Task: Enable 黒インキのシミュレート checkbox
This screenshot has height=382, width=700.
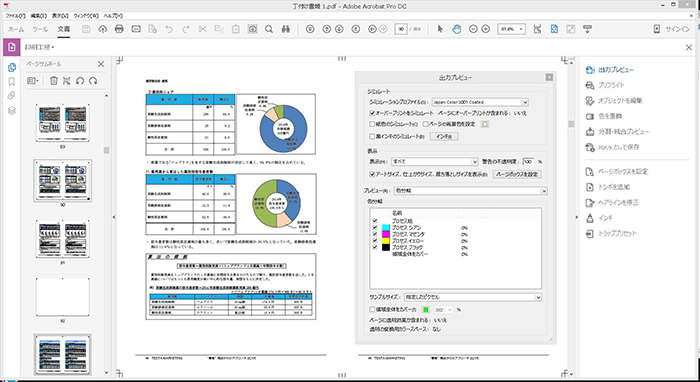Action: pos(372,137)
